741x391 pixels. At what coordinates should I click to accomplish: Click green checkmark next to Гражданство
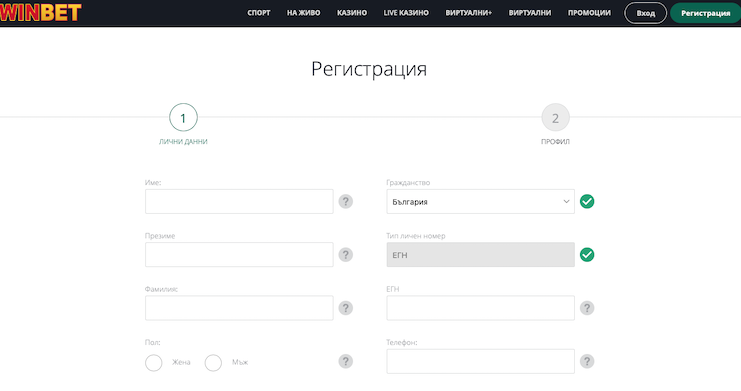coord(587,201)
